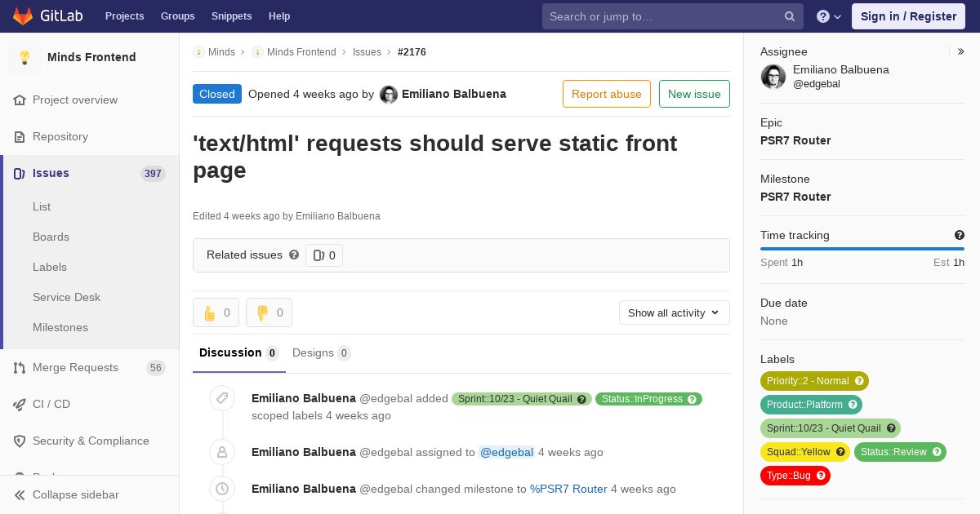980x514 pixels.
Task: Open the List submenu item
Action: [x=42, y=207]
